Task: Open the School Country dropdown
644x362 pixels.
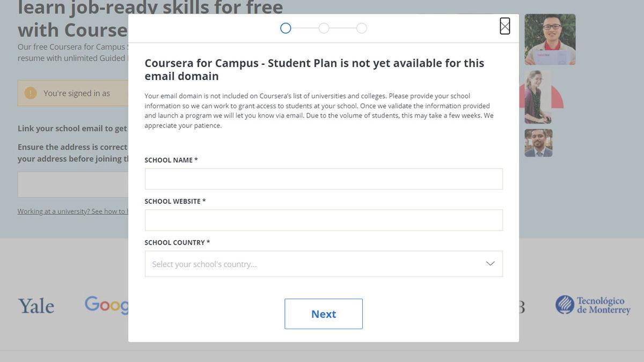Action: tap(317, 264)
